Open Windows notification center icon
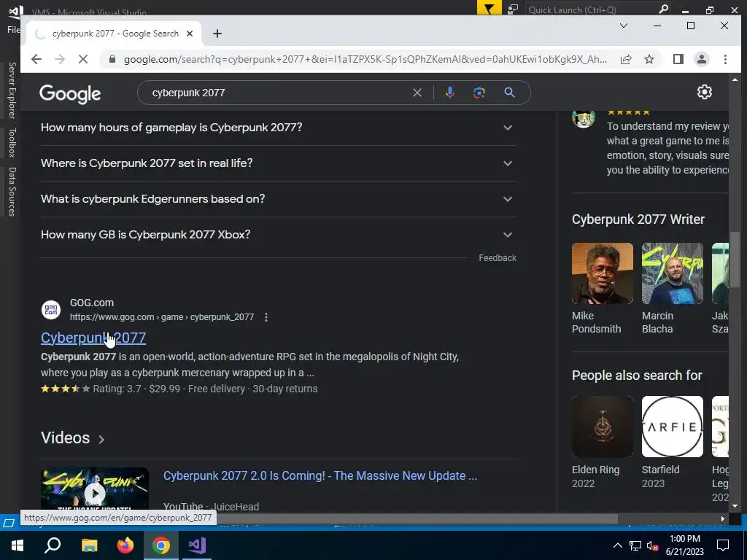 point(723,545)
